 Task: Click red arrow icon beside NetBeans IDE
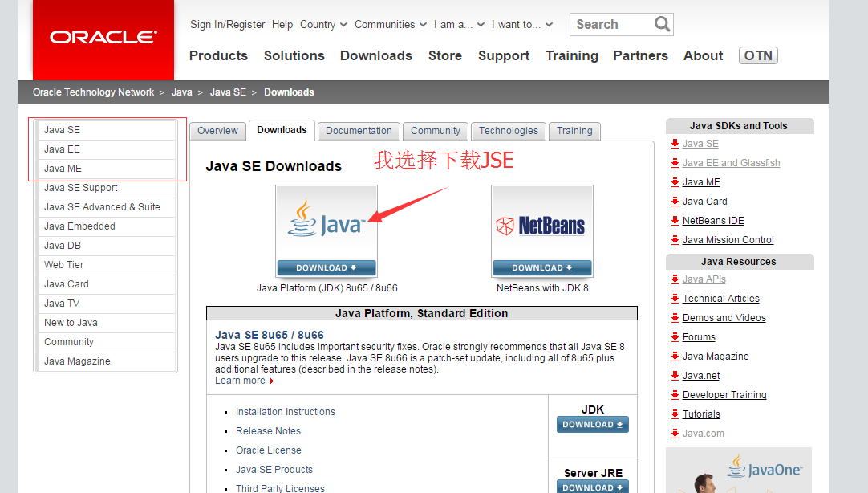(675, 221)
